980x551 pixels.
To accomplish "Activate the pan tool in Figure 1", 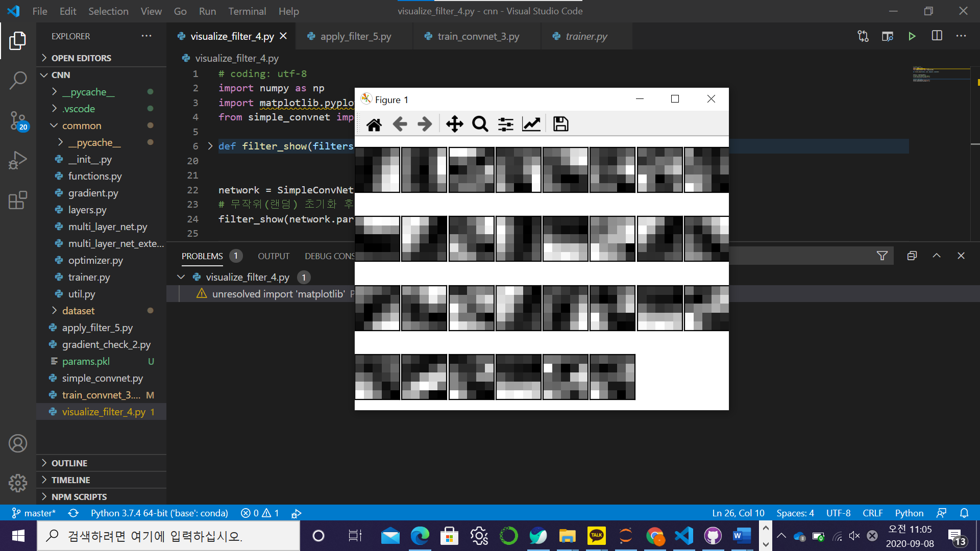I will [x=454, y=123].
